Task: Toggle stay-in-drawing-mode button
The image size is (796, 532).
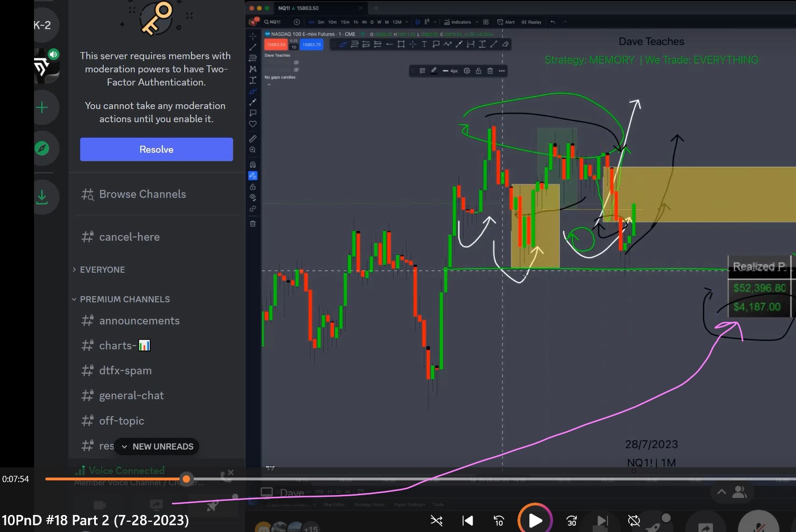Action: 253,176
